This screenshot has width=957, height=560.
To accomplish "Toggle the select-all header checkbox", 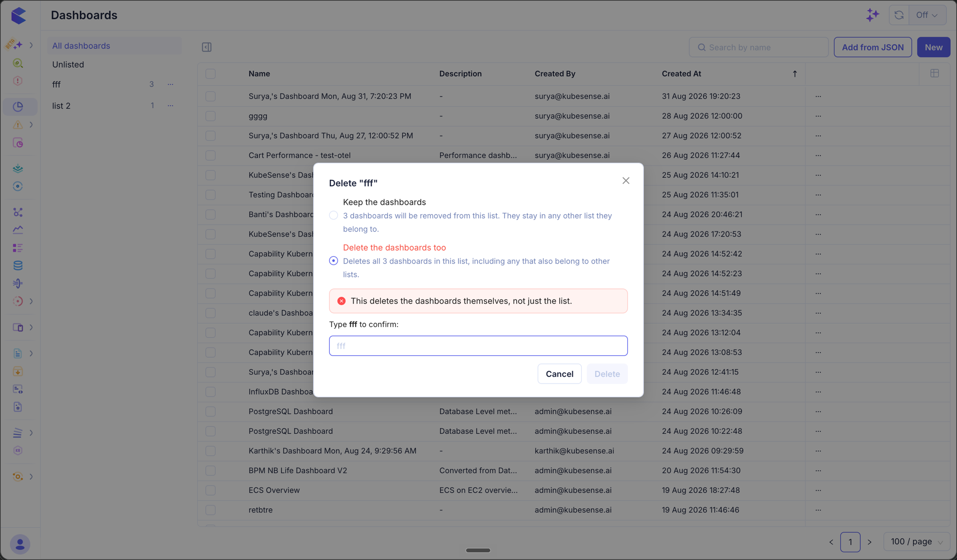I will pos(211,74).
